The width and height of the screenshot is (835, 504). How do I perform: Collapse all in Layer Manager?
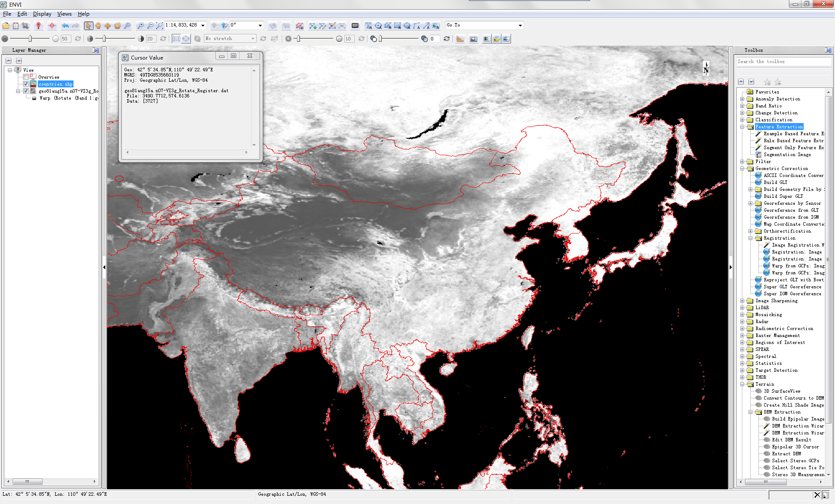pos(8,61)
